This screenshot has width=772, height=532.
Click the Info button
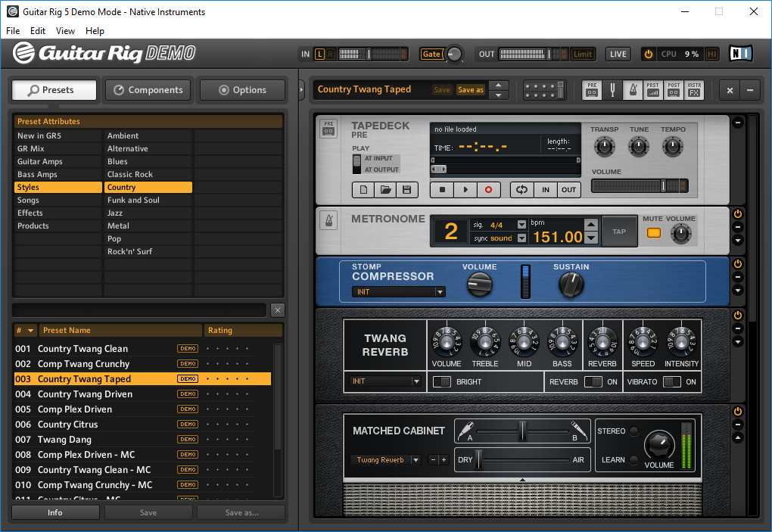[x=55, y=513]
